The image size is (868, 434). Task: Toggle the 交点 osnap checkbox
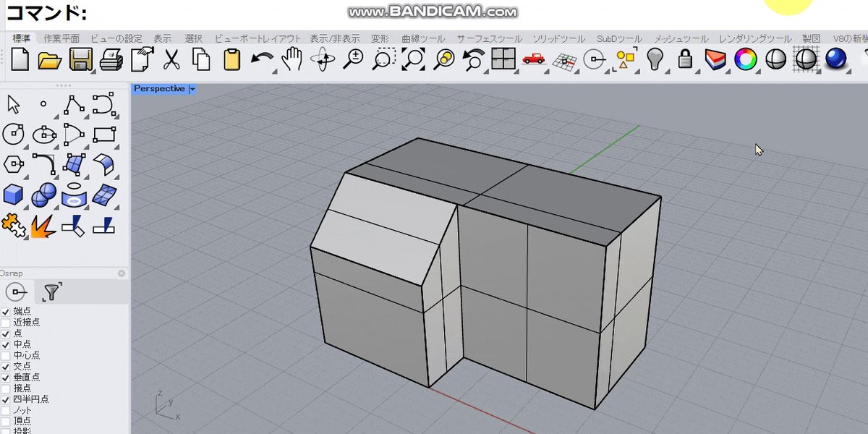click(x=6, y=366)
